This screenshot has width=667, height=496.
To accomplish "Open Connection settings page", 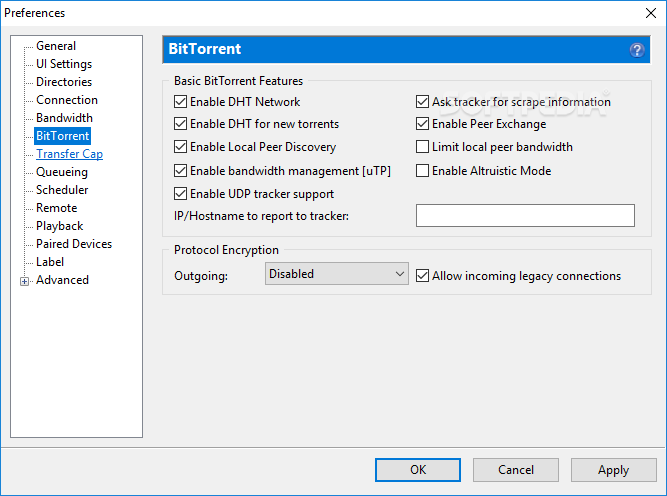I will [x=67, y=100].
